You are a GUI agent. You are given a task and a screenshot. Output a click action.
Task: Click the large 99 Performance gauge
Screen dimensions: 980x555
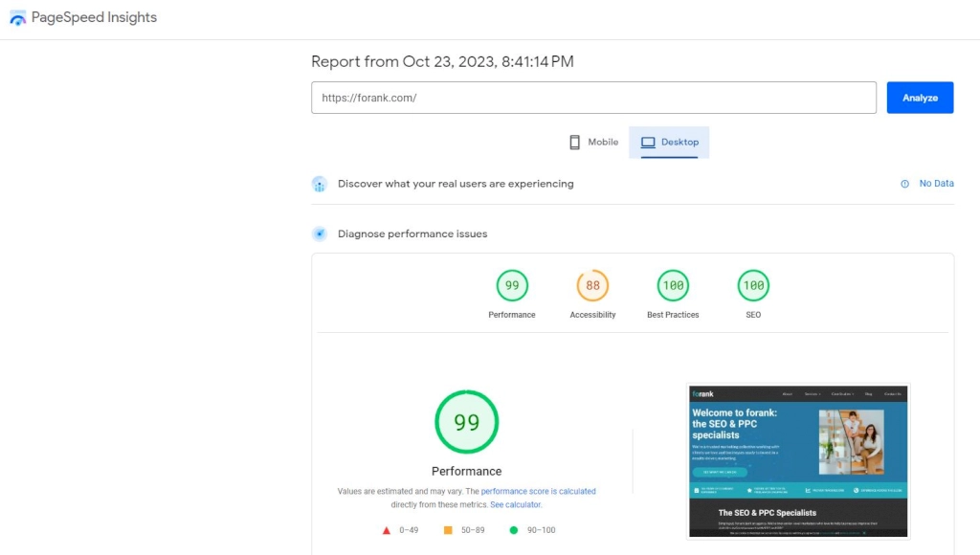click(466, 422)
